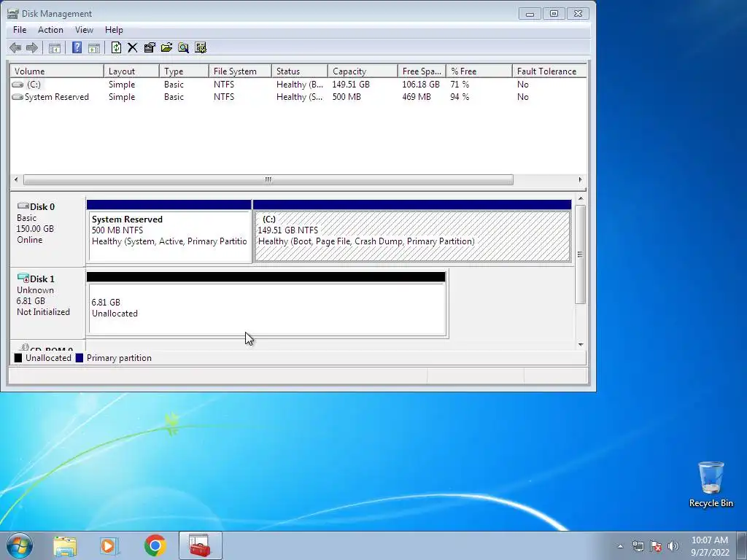Toggle Show/Hide Console Tree icon
Viewport: 747px width, 560px height.
[54, 47]
